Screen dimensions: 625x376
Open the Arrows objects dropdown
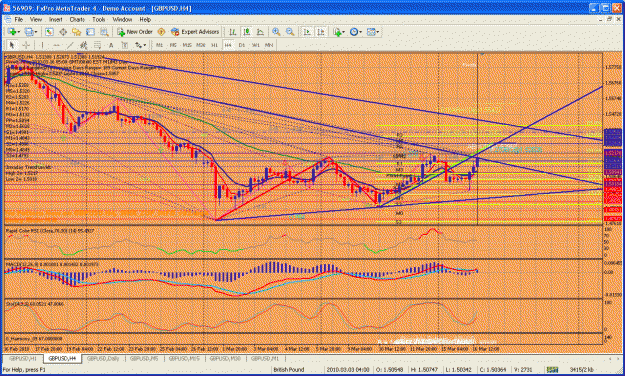tap(140, 45)
